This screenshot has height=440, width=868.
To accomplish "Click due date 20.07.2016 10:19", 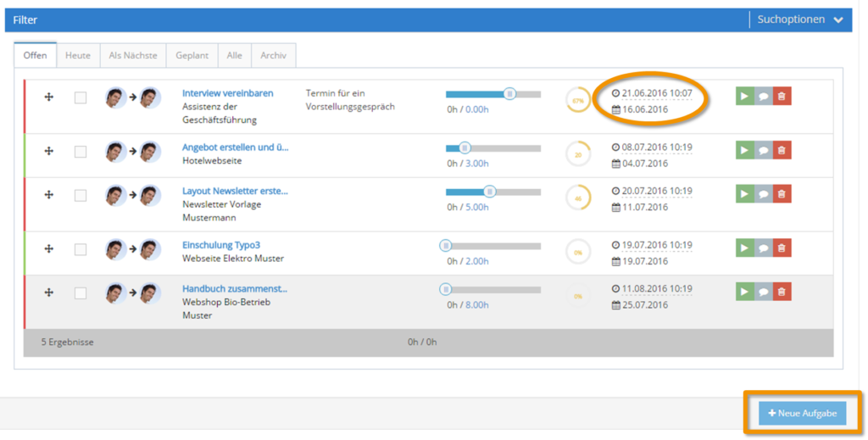I will 657,191.
